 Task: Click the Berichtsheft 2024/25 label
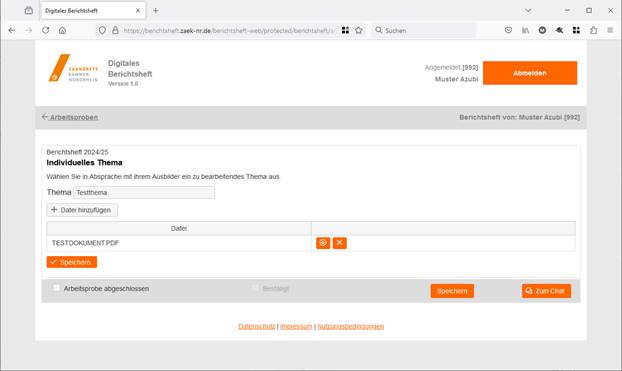(77, 152)
